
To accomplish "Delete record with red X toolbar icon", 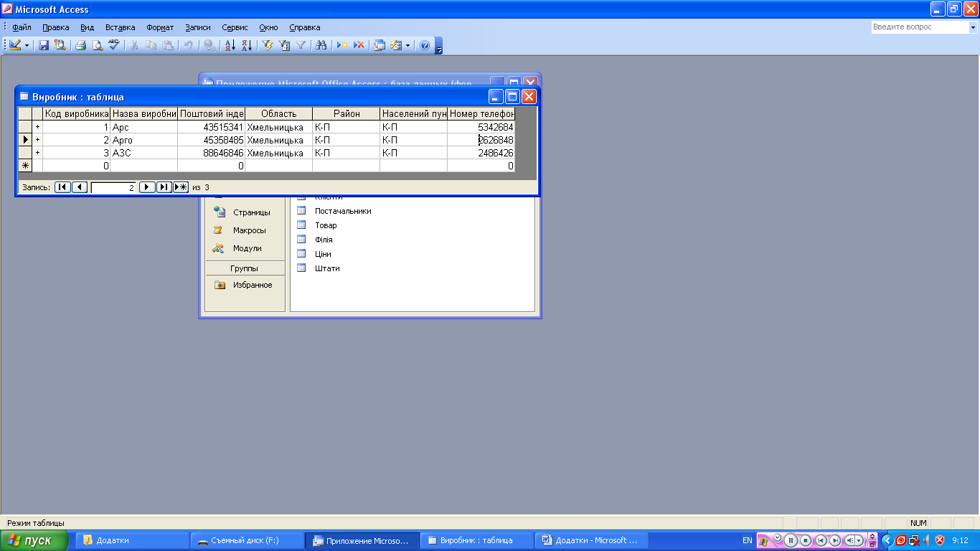I will (x=359, y=44).
